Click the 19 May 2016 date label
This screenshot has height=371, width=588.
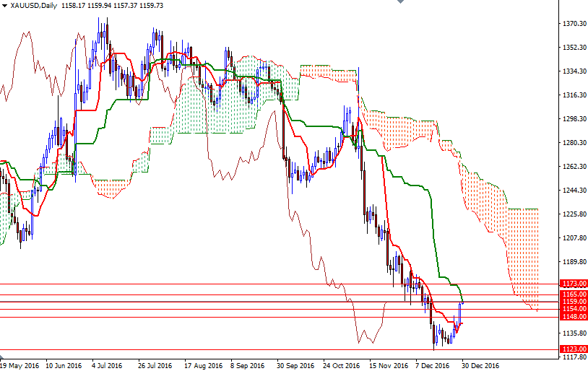click(20, 366)
